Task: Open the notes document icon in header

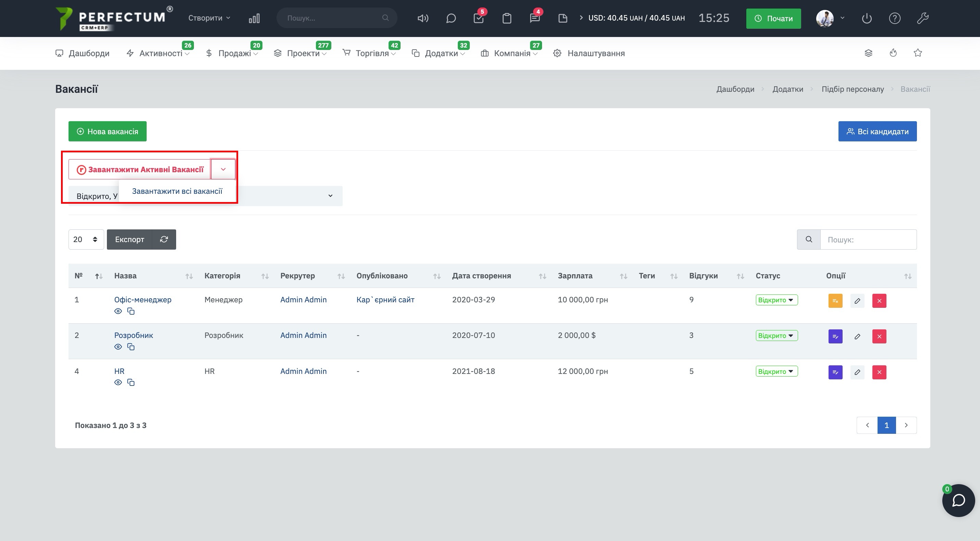Action: click(x=563, y=18)
